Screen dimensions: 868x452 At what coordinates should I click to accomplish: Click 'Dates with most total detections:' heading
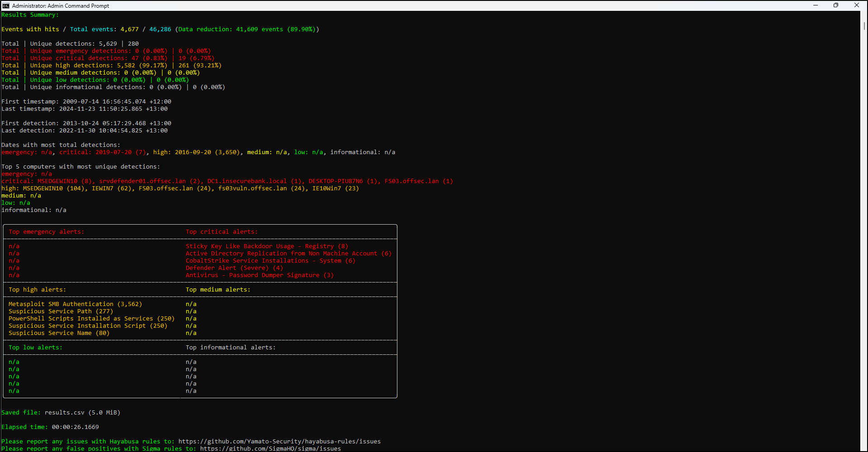point(61,145)
